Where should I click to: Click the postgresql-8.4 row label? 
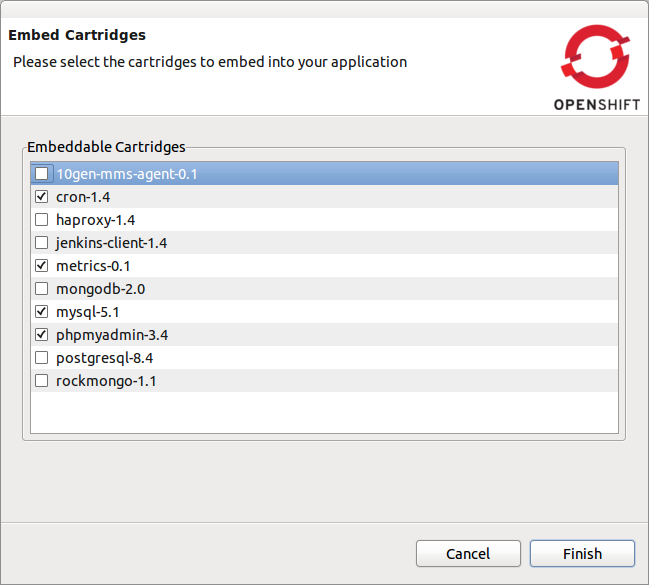[104, 358]
